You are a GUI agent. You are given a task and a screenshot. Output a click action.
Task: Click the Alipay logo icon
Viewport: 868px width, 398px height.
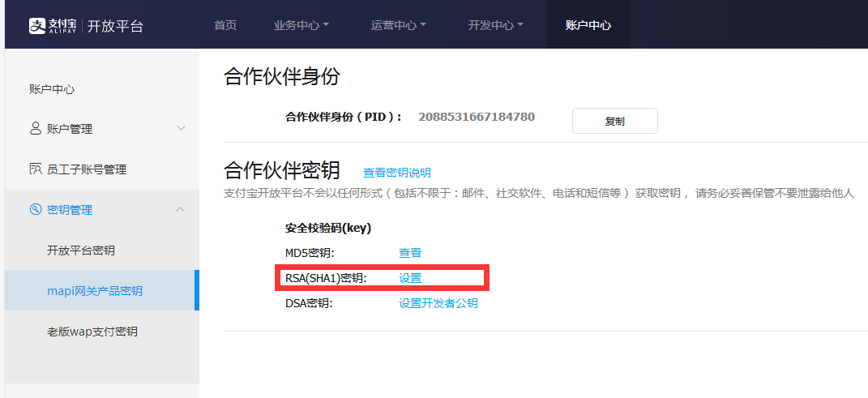point(36,25)
